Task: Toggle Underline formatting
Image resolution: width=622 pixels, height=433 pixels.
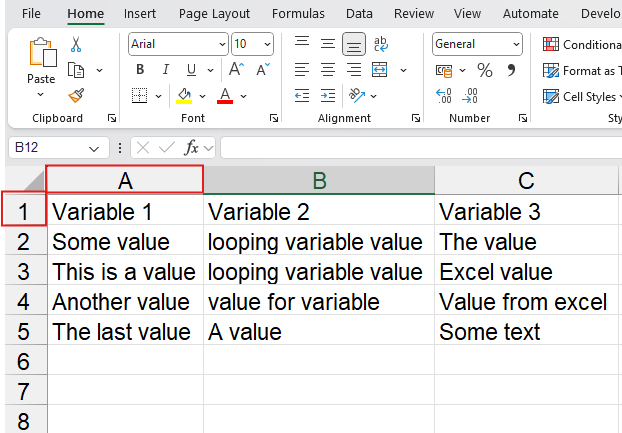Action: click(x=191, y=70)
